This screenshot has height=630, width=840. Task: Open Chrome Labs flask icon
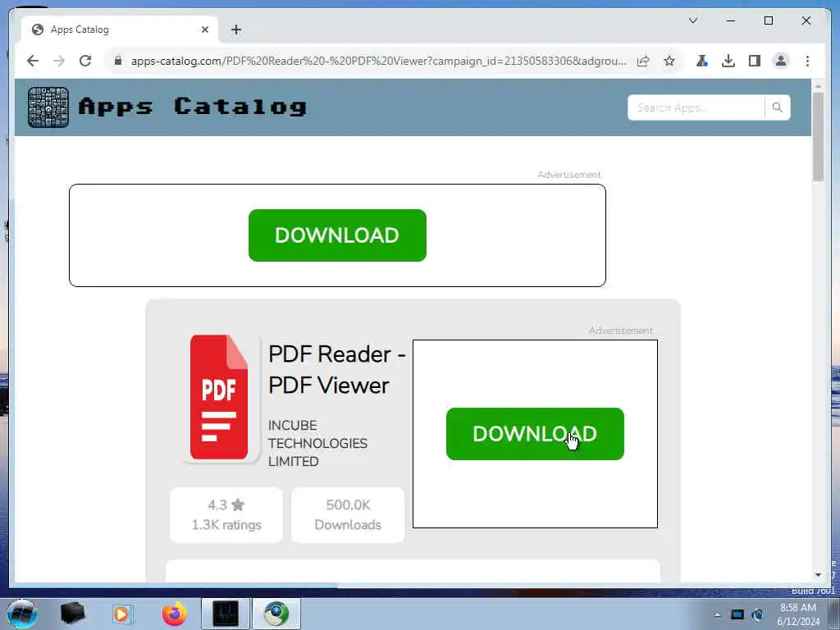702,61
